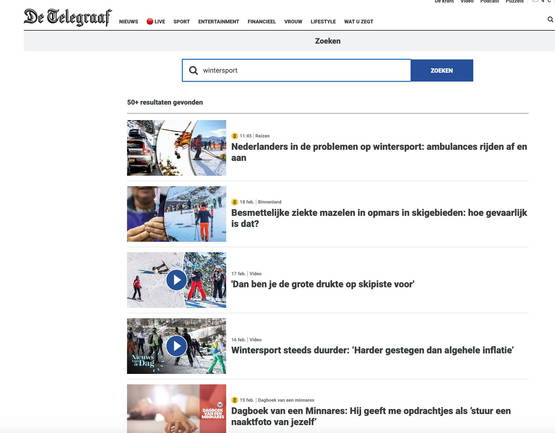Open article 'Besmettelijke ziekte mazelen in opmars'

click(379, 218)
